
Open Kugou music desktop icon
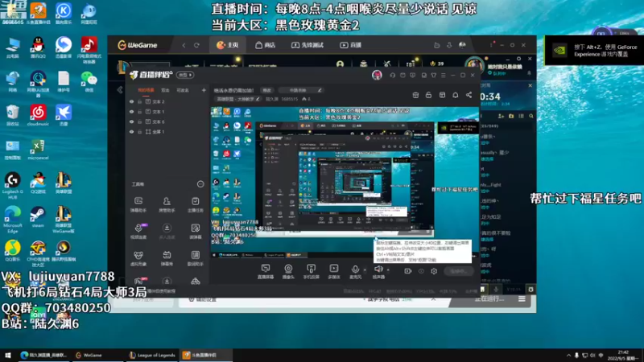click(x=64, y=14)
